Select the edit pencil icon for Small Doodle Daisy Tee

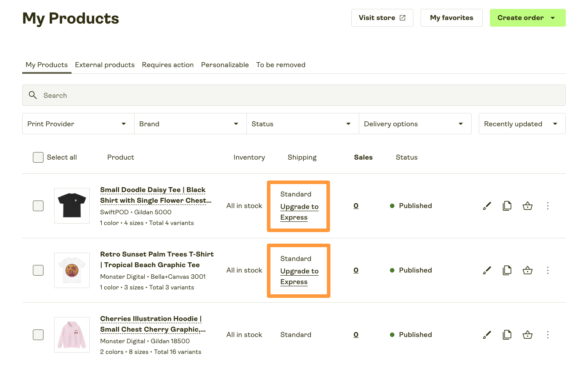[x=487, y=205]
